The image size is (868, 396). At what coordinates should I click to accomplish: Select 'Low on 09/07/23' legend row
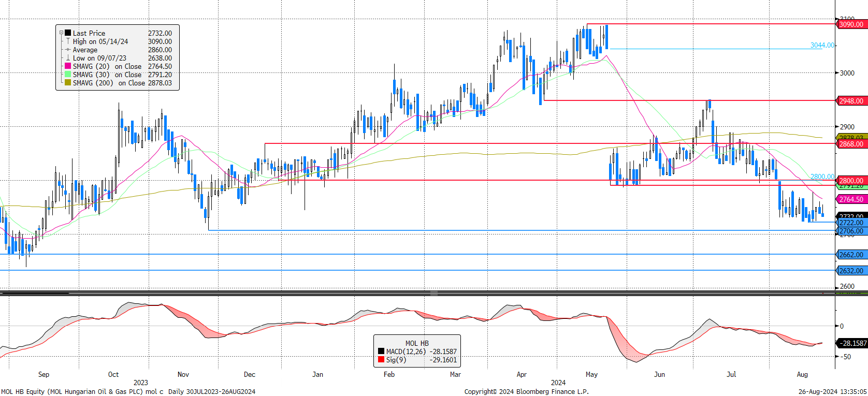99,58
